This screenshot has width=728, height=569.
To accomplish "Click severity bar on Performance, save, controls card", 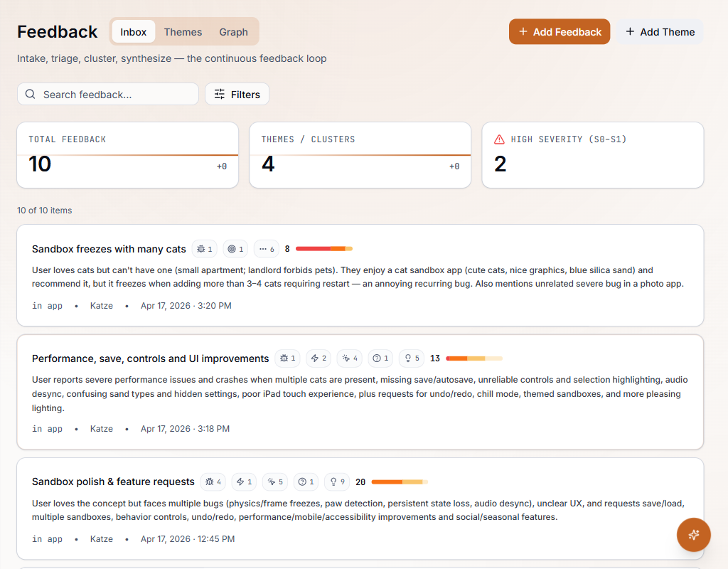I will click(x=474, y=358).
